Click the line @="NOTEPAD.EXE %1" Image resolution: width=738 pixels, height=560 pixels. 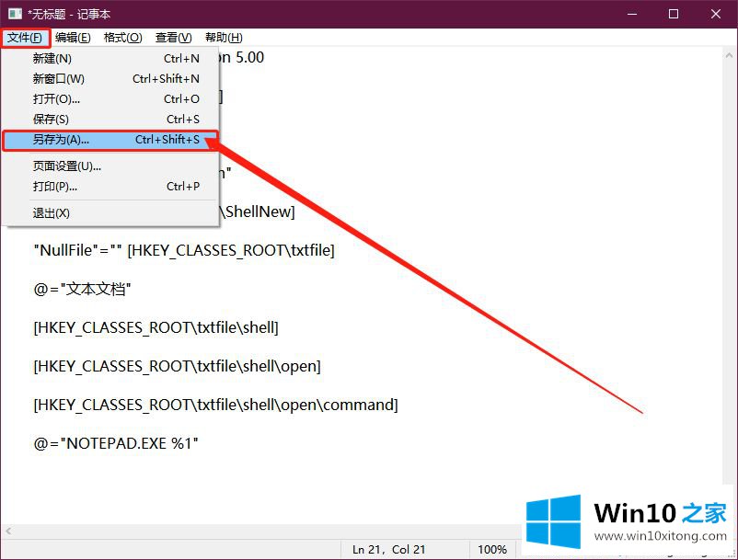coord(116,443)
